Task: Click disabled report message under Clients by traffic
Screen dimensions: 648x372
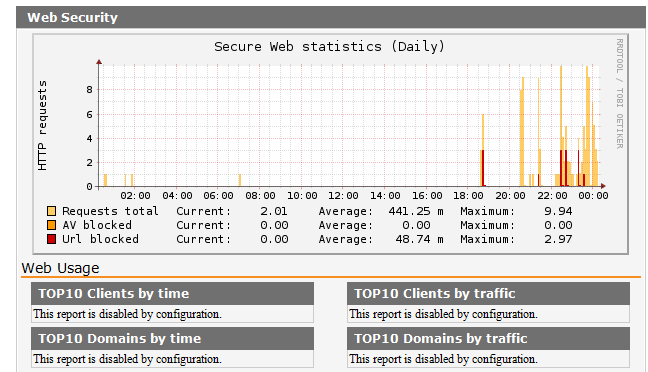Action: pyautogui.click(x=443, y=314)
